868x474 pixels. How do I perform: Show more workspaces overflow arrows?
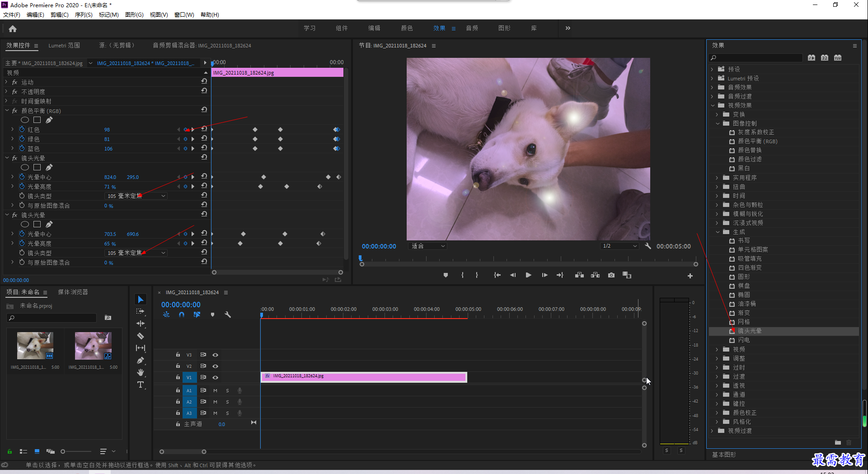[x=568, y=28]
